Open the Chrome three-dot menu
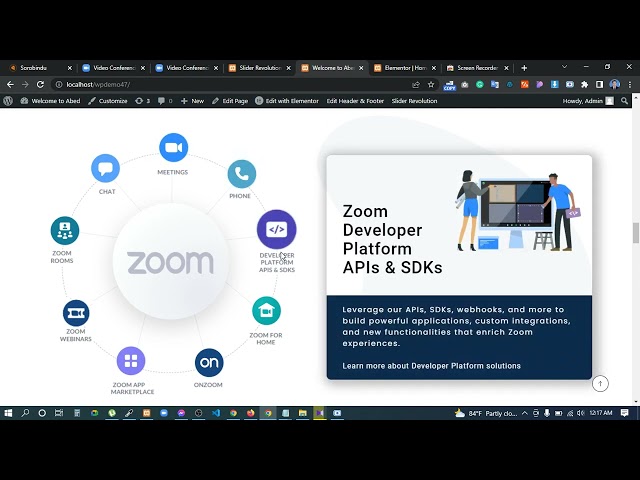 pyautogui.click(x=630, y=84)
